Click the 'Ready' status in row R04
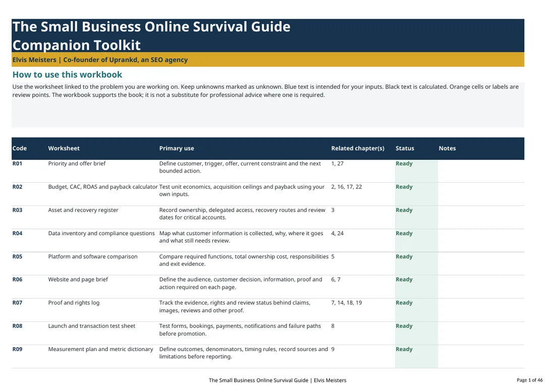 point(404,234)
